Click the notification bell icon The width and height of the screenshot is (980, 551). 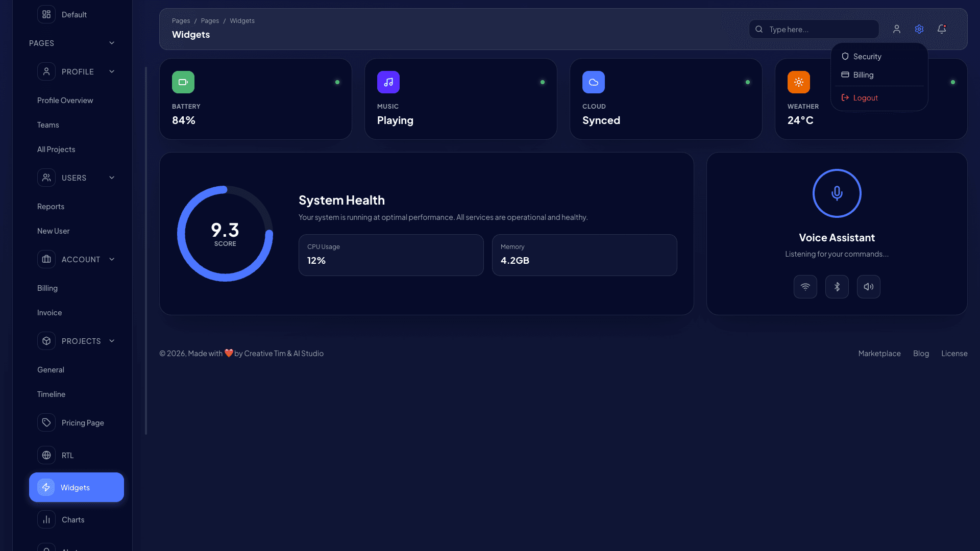click(x=941, y=29)
